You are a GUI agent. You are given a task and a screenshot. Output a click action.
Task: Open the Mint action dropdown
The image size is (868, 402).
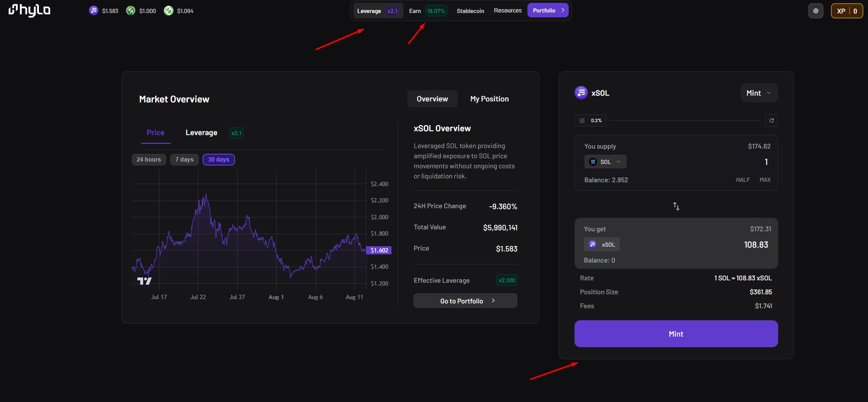758,93
